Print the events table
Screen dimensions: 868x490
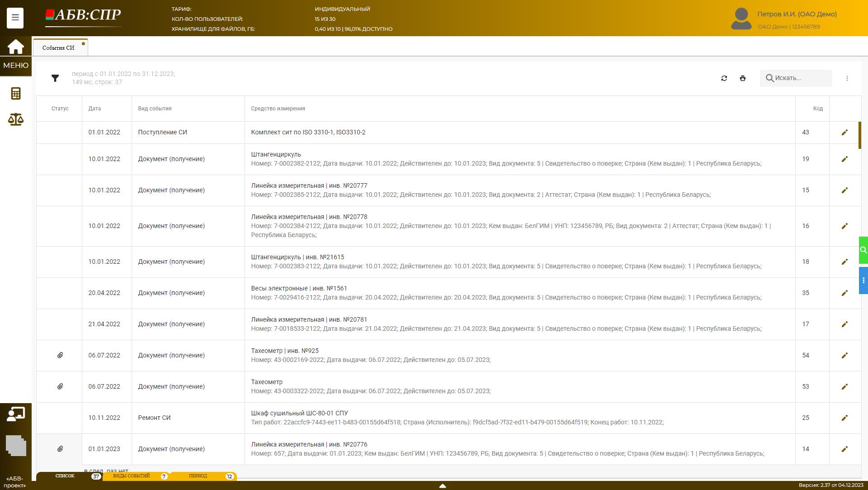pos(742,78)
